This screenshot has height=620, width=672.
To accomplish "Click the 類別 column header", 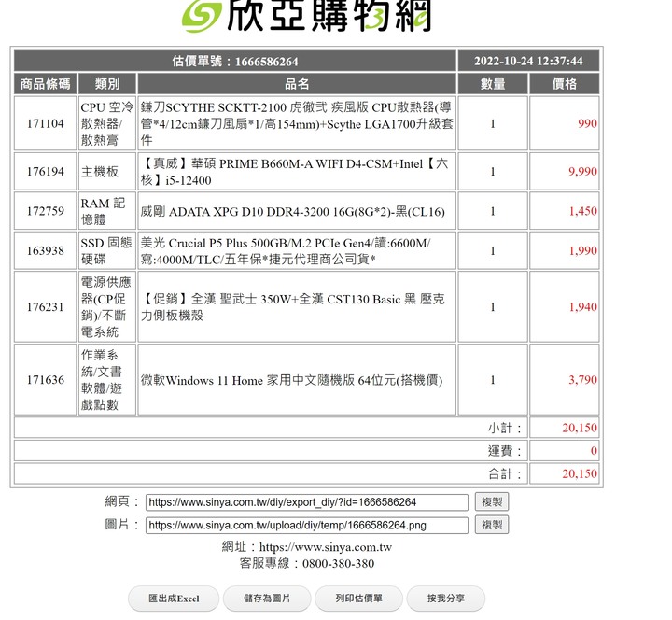I will click(x=107, y=84).
